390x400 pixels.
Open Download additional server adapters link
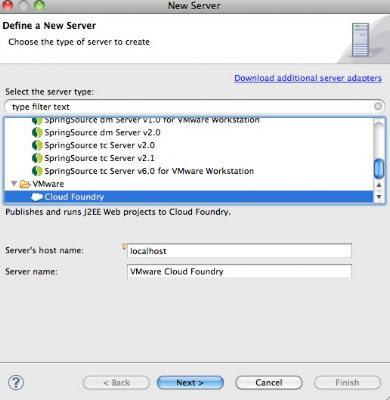(x=308, y=78)
